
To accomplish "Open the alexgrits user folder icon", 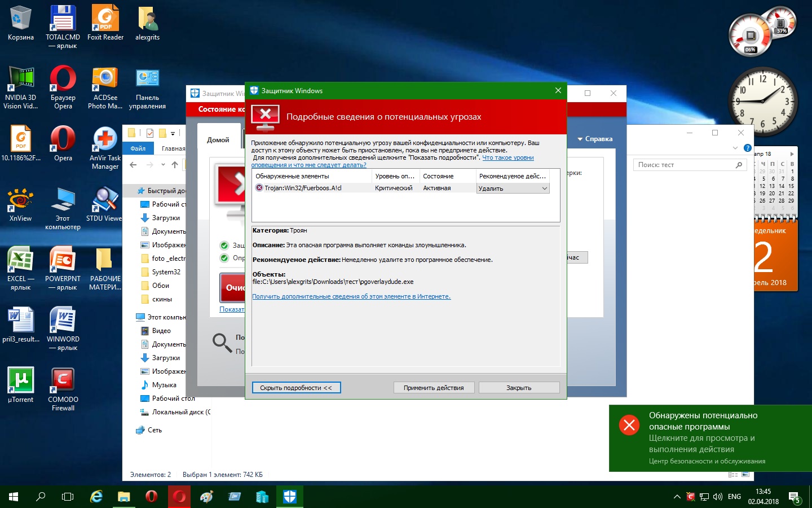I will pyautogui.click(x=147, y=23).
